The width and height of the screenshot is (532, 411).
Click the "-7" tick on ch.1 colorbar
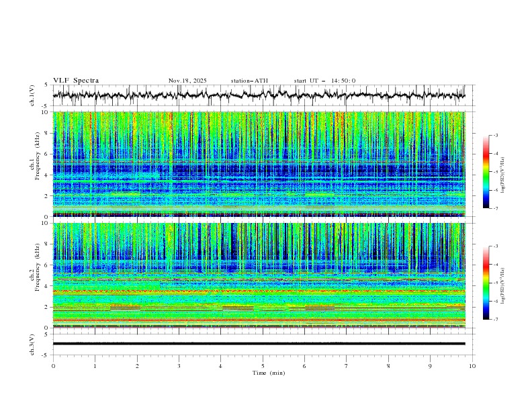click(x=496, y=208)
